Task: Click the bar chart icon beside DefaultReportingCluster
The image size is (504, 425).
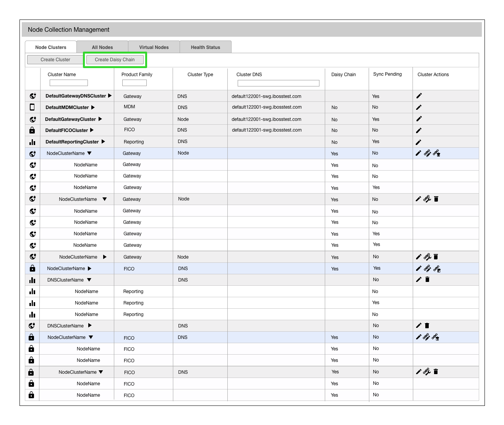Action: pos(32,142)
